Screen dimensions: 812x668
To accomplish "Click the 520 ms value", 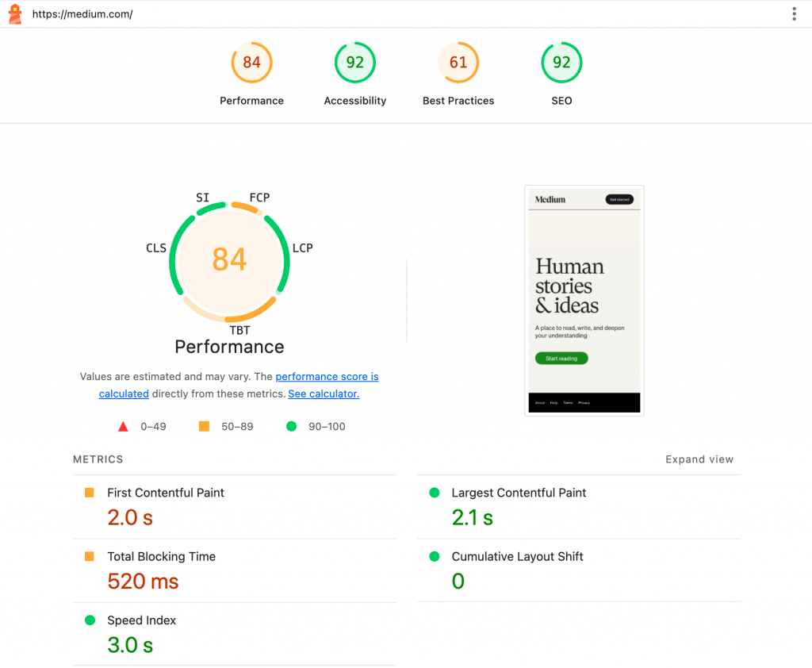I will pos(143,582).
